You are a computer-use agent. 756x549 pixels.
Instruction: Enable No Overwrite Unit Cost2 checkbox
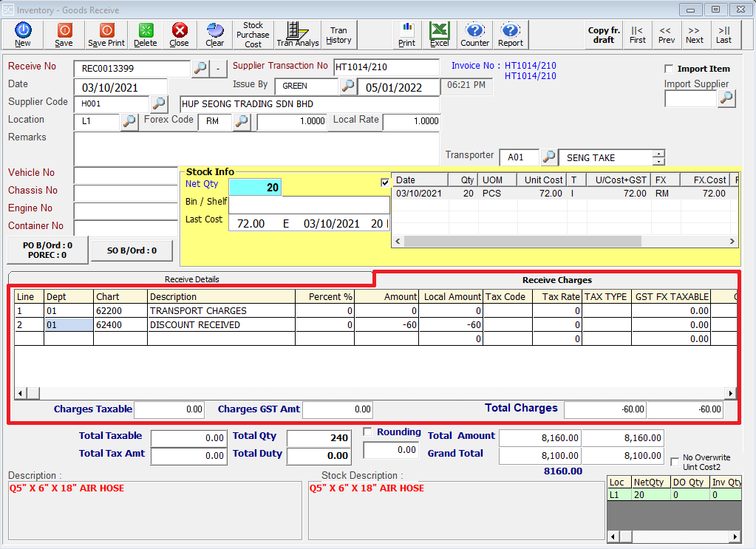675,462
